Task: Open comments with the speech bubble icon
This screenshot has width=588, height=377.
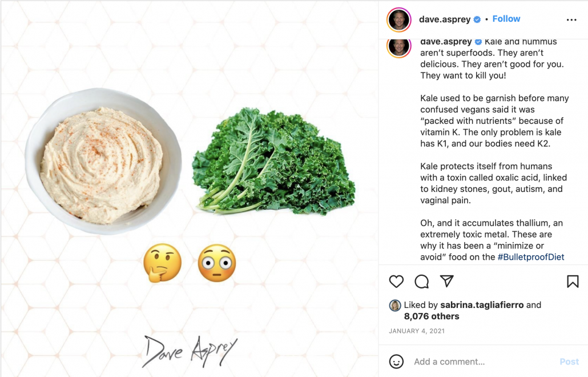Action: pos(421,282)
